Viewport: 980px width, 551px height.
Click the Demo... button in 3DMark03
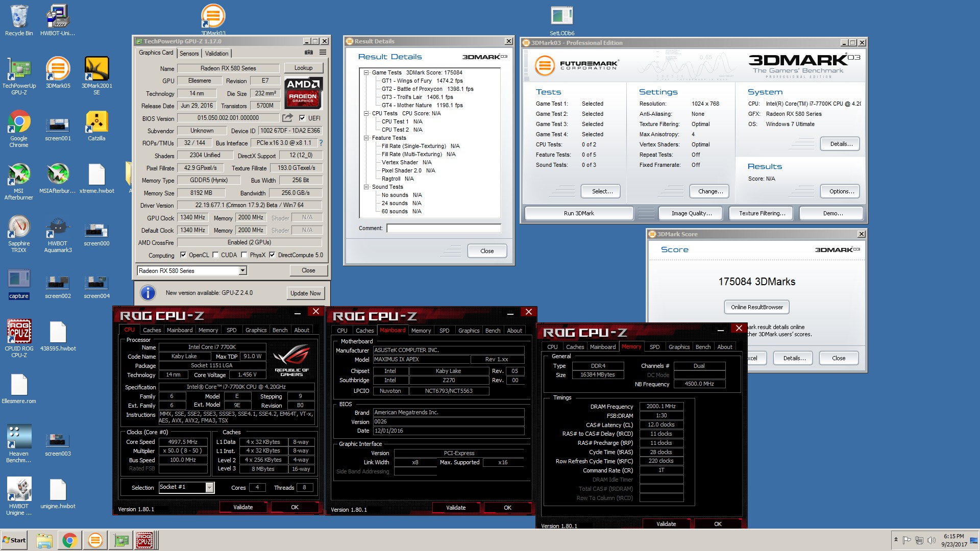click(x=832, y=213)
